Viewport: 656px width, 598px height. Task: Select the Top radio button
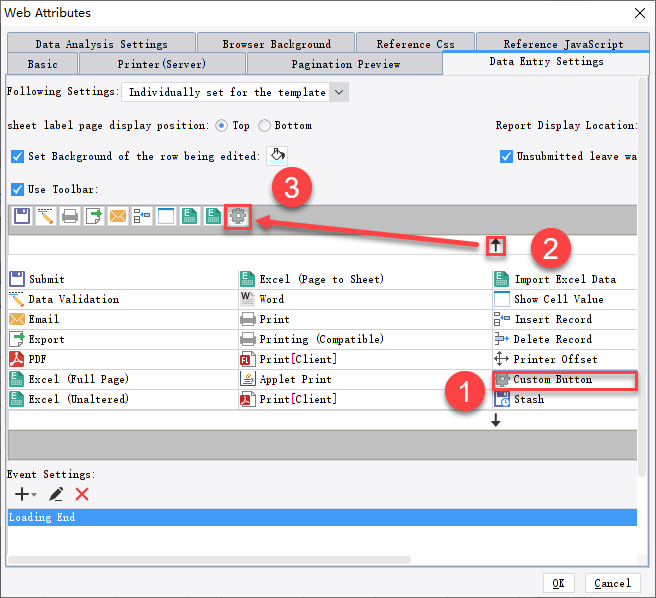tap(221, 126)
